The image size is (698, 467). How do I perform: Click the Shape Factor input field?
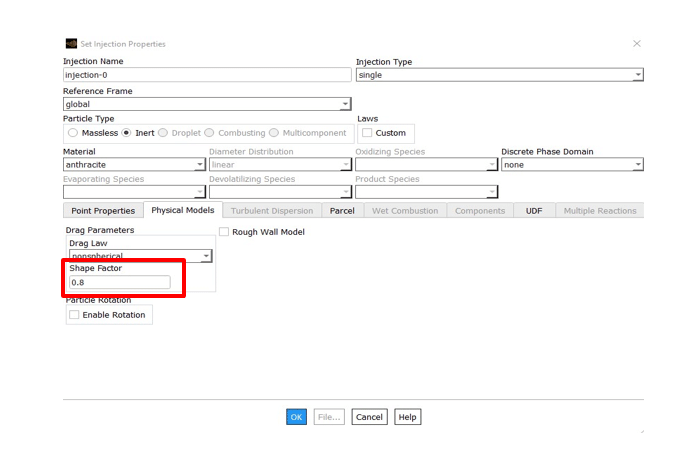(120, 283)
